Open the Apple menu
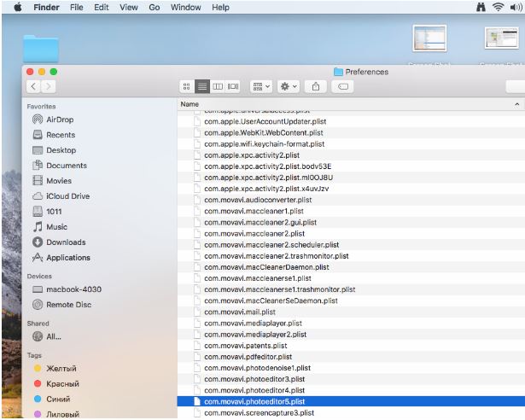 pyautogui.click(x=18, y=7)
